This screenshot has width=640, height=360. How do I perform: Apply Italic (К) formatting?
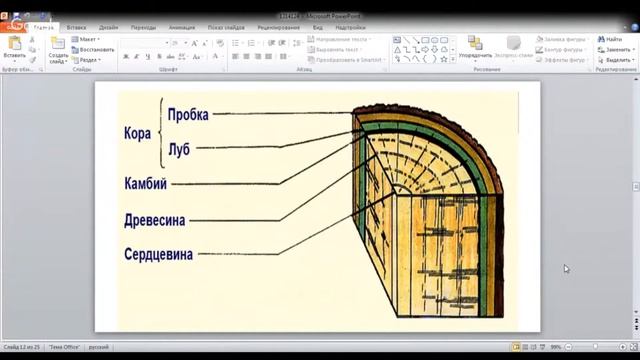[x=137, y=56]
